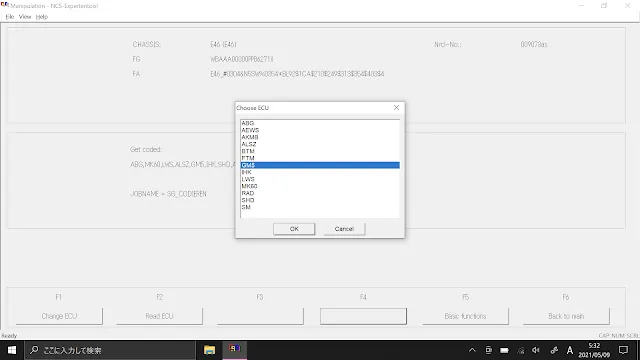Click the FA vehicle order string
640x360 pixels.
(x=297, y=74)
